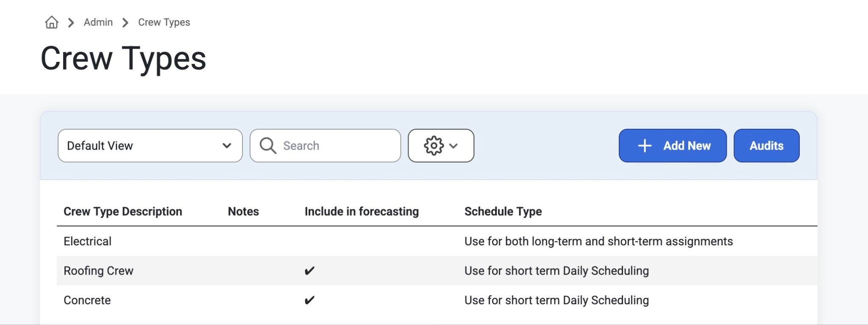Open the Default View dropdown
This screenshot has width=868, height=325.
click(x=150, y=146)
